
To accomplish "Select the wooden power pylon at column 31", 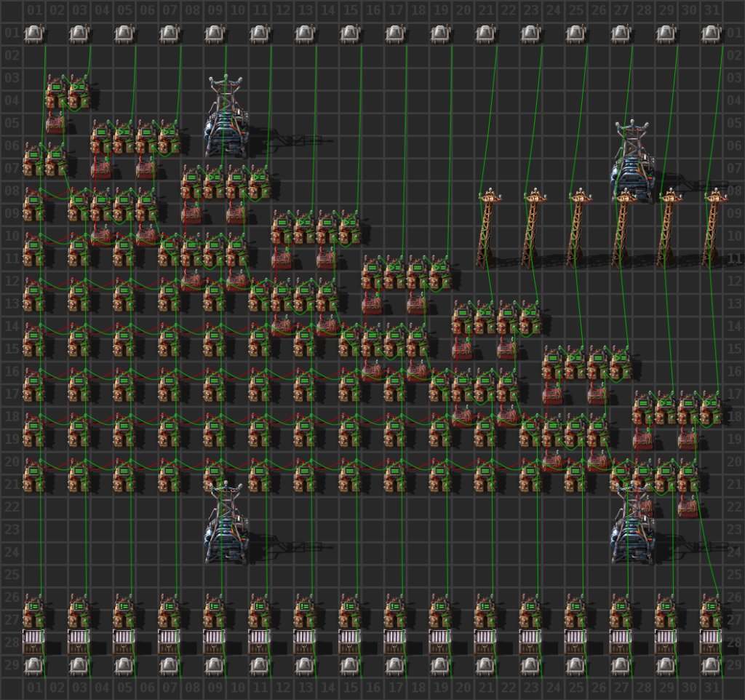I will point(713,228).
